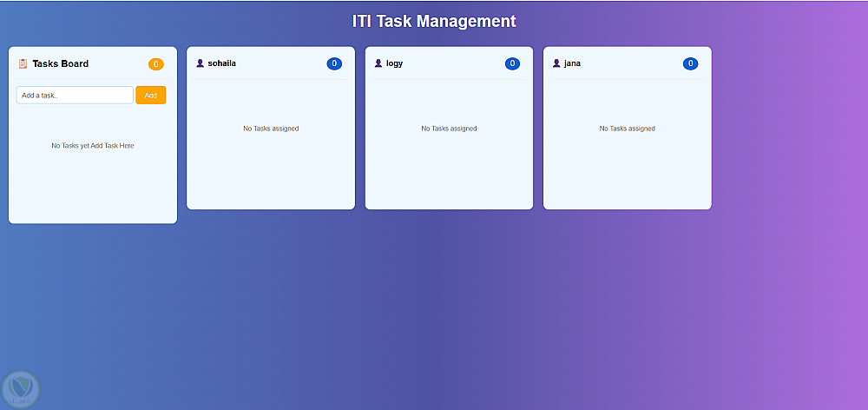Click the clipboard icon beside Tasks Board
This screenshot has width=868, height=410.
coord(23,63)
